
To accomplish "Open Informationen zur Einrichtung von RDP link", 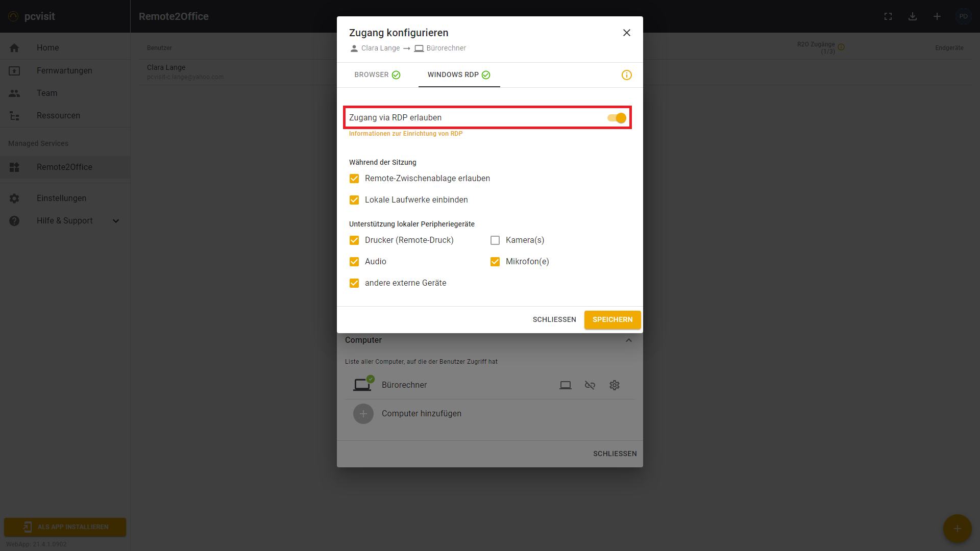I will click(405, 134).
